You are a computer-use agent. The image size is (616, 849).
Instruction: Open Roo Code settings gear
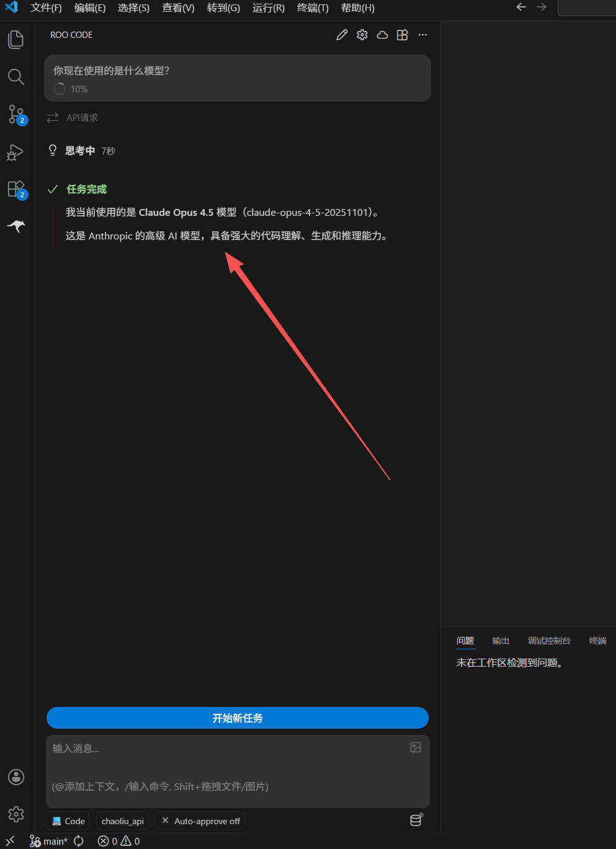[x=362, y=35]
